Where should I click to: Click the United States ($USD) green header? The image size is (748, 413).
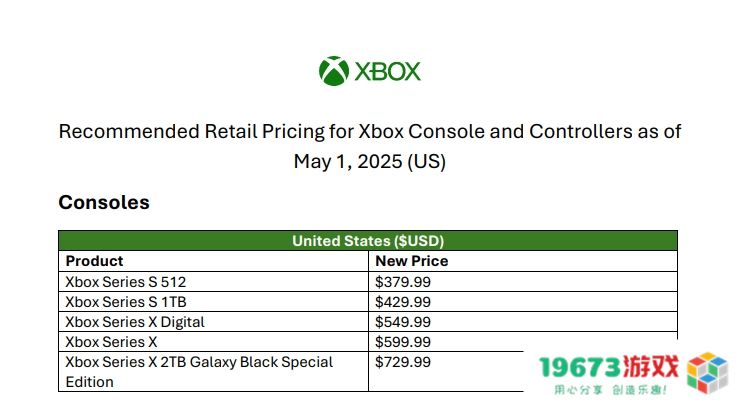click(x=368, y=241)
